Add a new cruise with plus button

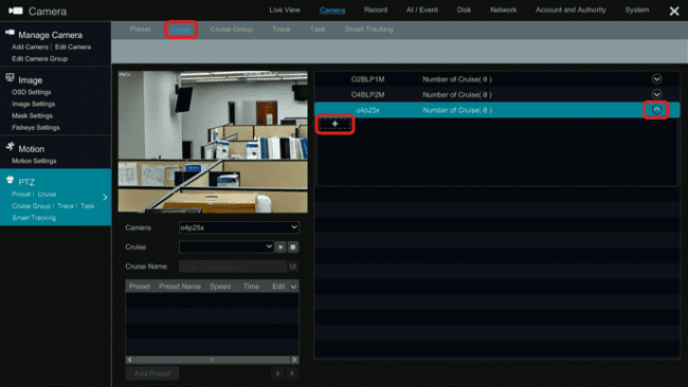(335, 124)
